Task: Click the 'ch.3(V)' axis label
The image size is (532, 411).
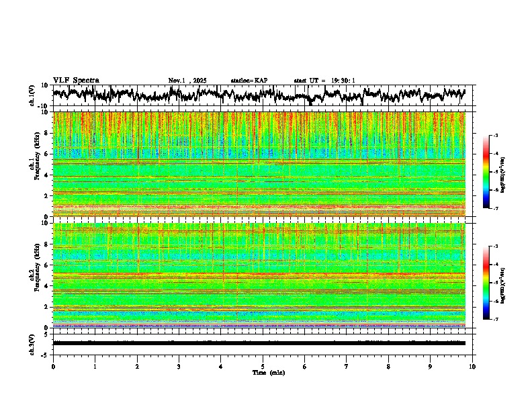Action: click(32, 345)
